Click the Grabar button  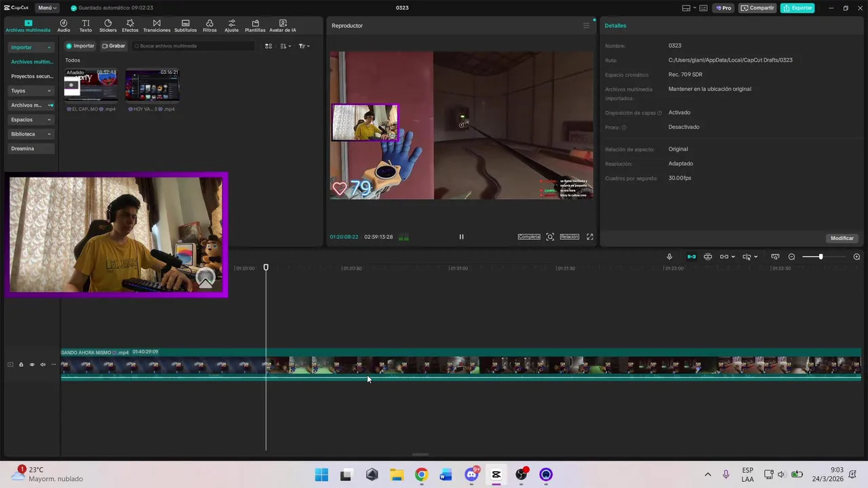click(x=114, y=46)
